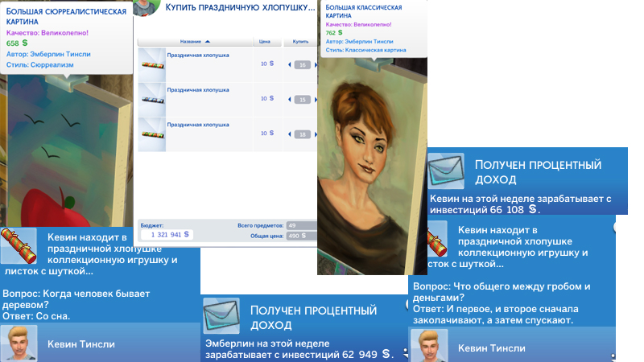
Task: Click the quantity field showing 16
Action: 303,64
